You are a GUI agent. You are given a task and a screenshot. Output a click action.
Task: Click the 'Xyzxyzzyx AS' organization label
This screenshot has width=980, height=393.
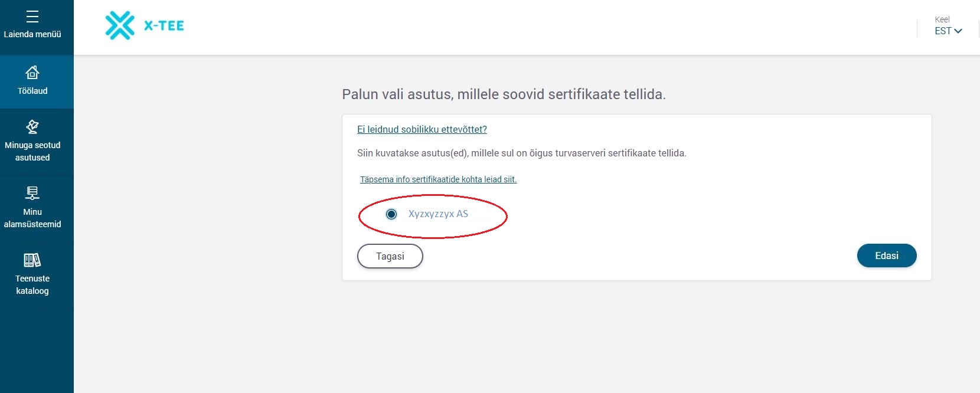[x=438, y=214]
